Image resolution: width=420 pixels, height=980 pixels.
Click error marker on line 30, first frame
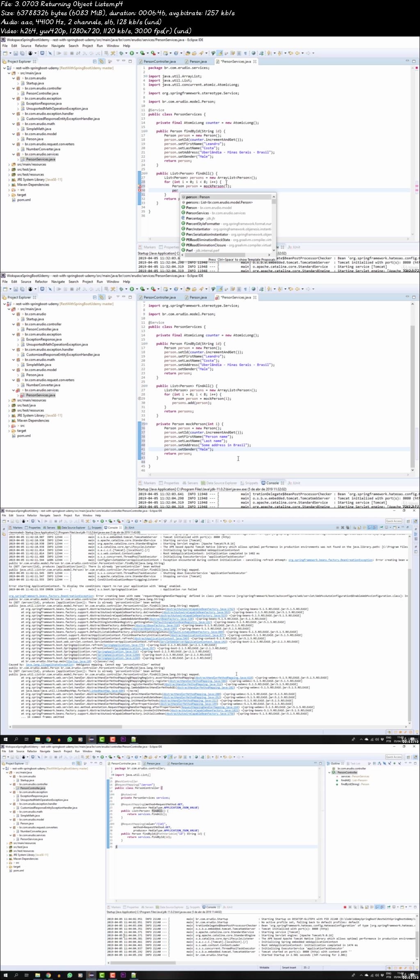(x=139, y=190)
